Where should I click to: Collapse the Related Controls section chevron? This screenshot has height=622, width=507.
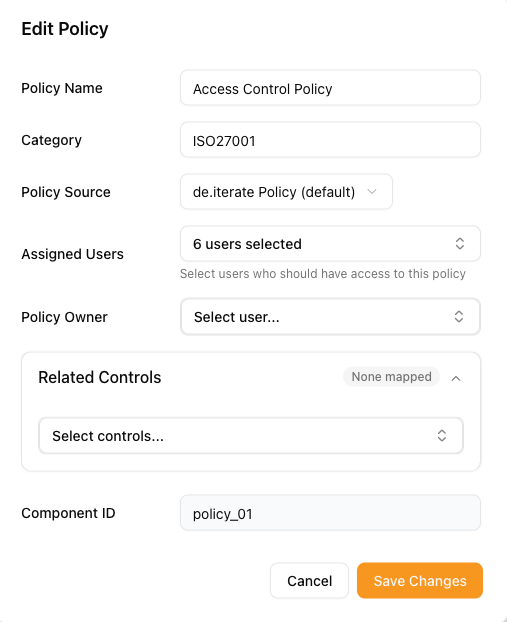click(456, 378)
